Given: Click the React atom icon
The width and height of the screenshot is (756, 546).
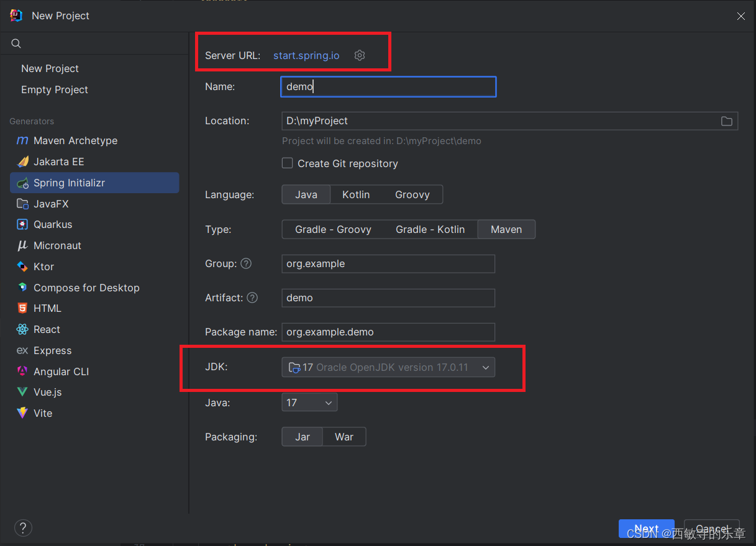Looking at the screenshot, I should pos(22,329).
